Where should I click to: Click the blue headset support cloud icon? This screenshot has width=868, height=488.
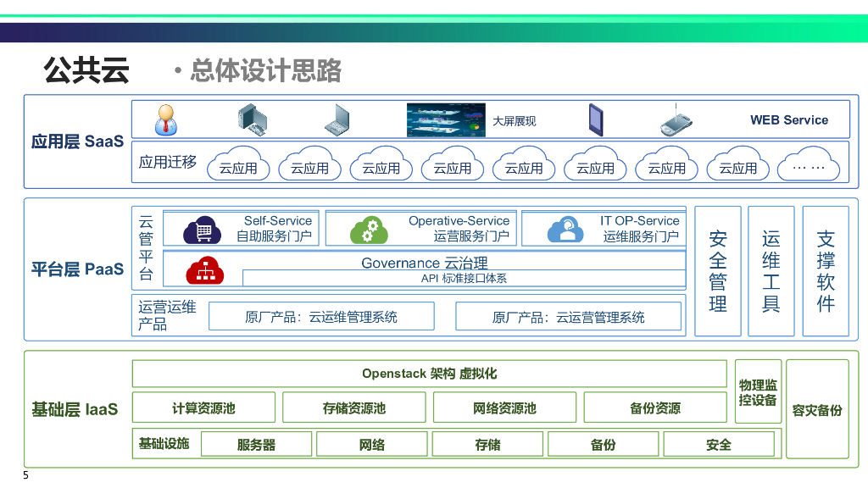coord(565,229)
